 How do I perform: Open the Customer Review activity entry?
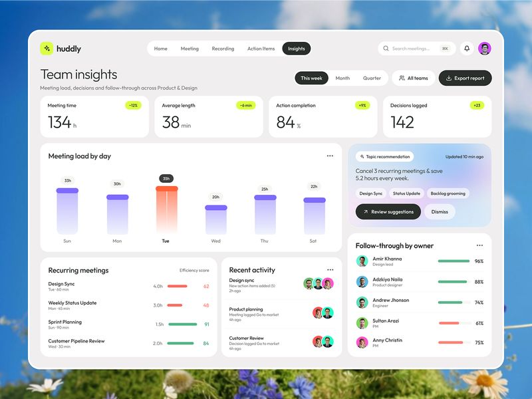[281, 342]
